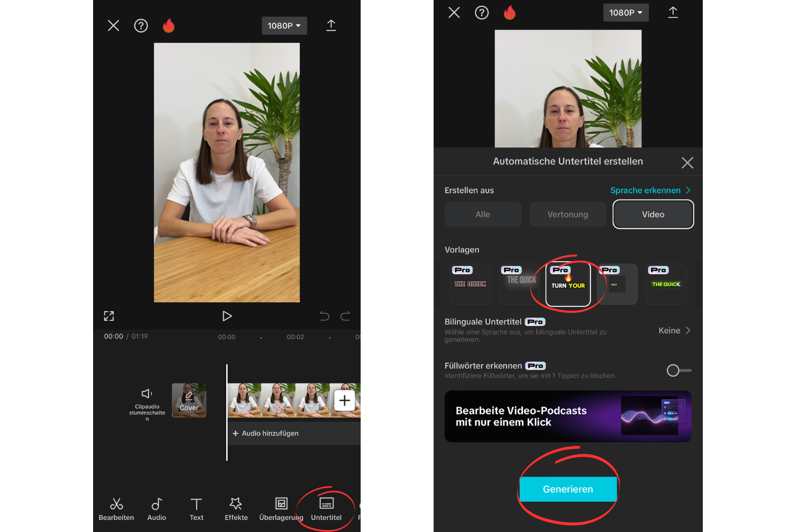798x532 pixels.
Task: Play the video preview
Action: click(x=227, y=316)
